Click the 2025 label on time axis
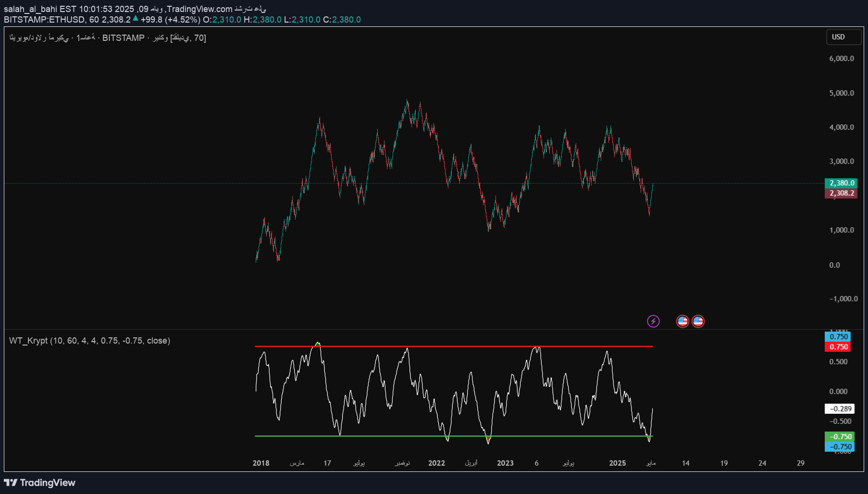 pos(618,463)
